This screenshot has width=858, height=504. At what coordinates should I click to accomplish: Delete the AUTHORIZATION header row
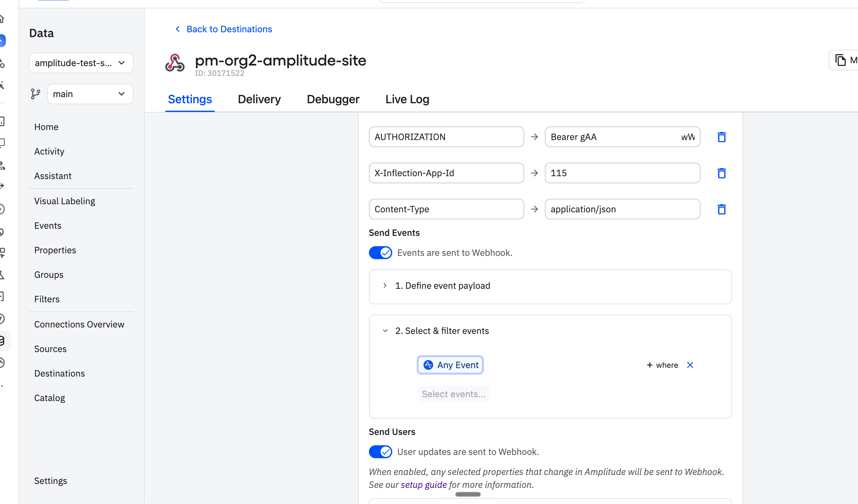[721, 137]
